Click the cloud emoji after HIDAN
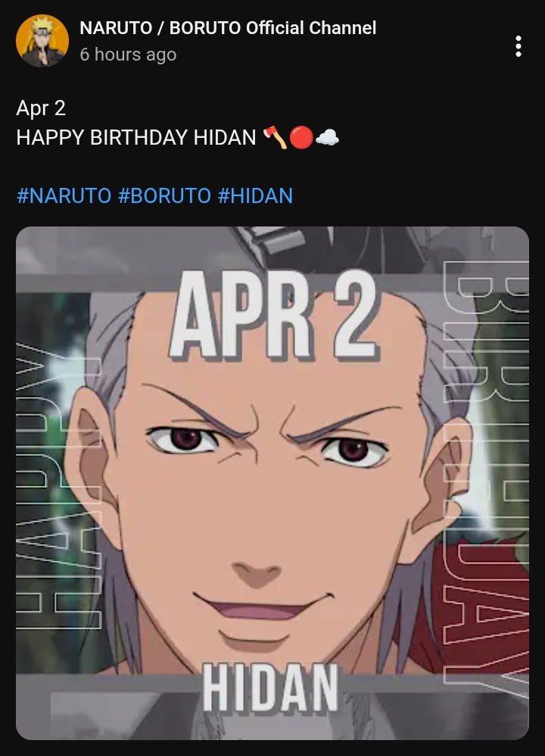This screenshot has width=545, height=756. pyautogui.click(x=327, y=138)
